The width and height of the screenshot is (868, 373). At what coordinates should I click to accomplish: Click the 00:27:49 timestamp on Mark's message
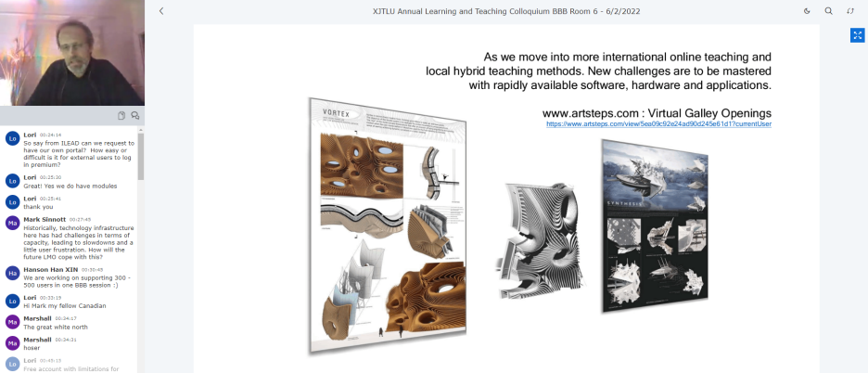point(80,219)
